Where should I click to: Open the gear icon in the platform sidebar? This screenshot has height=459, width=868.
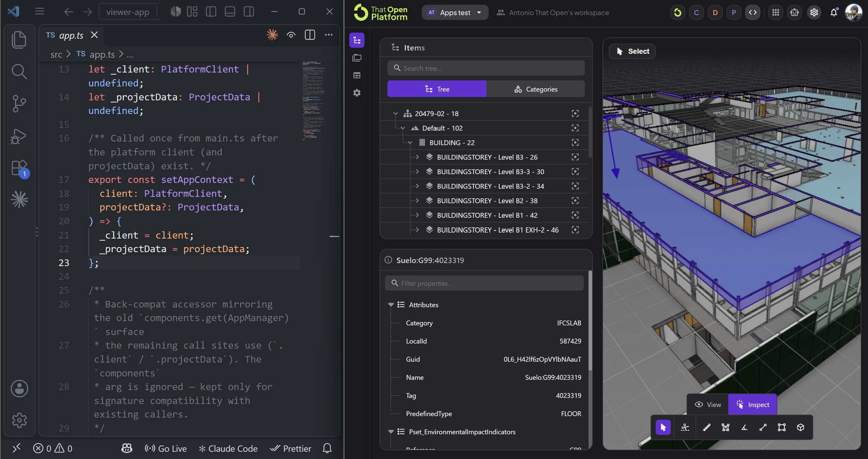coord(357,92)
